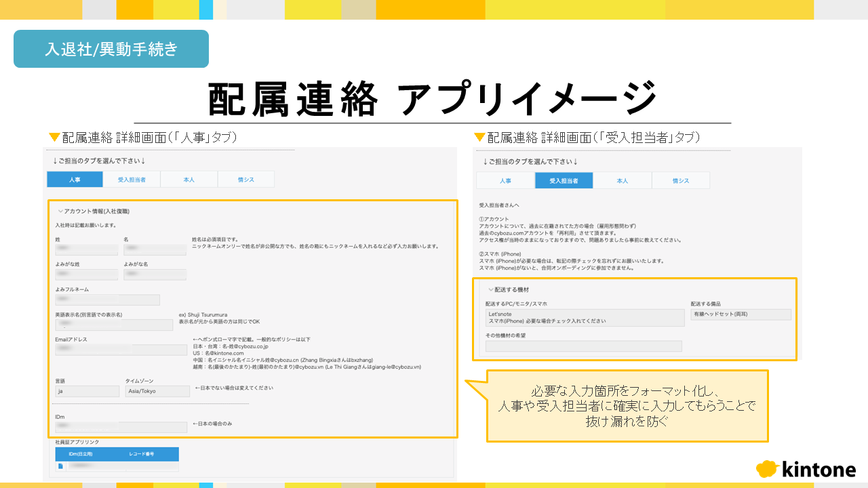Screen dimensions: 868x488
Task: Open the 情シス tab in the right screenshot
Action: tap(680, 181)
